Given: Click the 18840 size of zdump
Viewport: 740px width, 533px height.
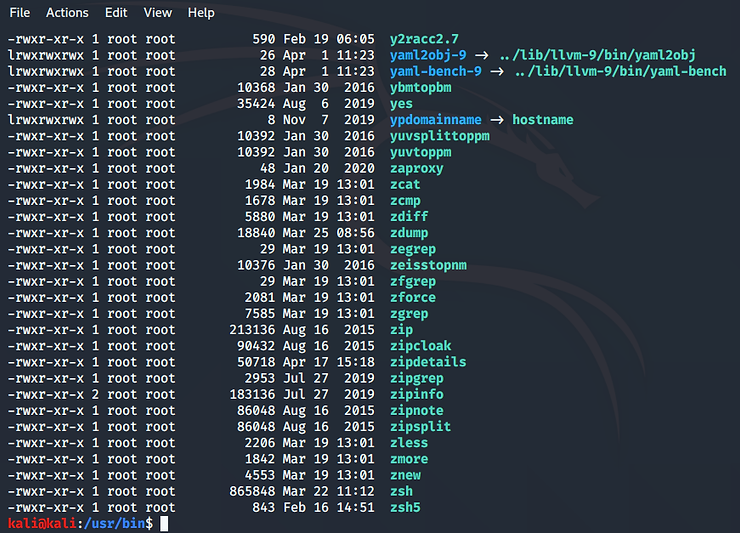Looking at the screenshot, I should pos(256,233).
